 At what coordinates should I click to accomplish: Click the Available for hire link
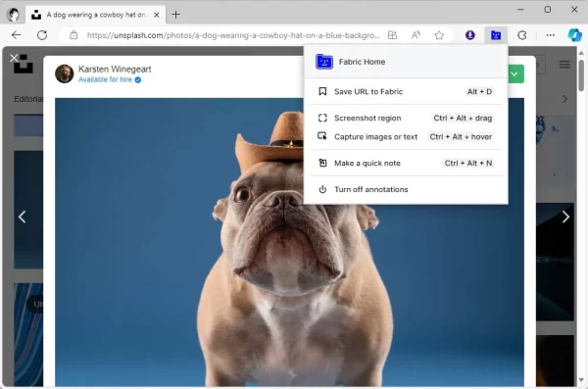pyautogui.click(x=110, y=79)
